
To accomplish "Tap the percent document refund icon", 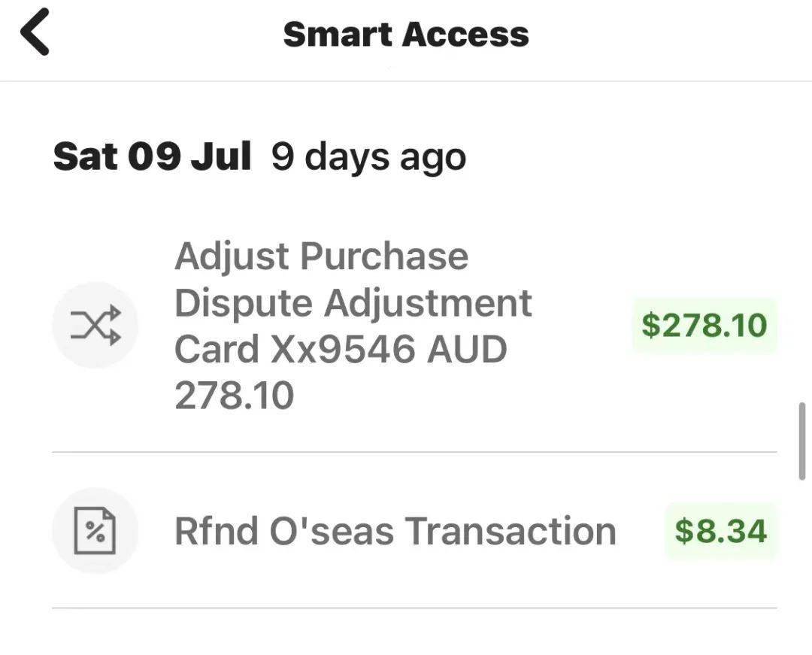I will click(95, 531).
